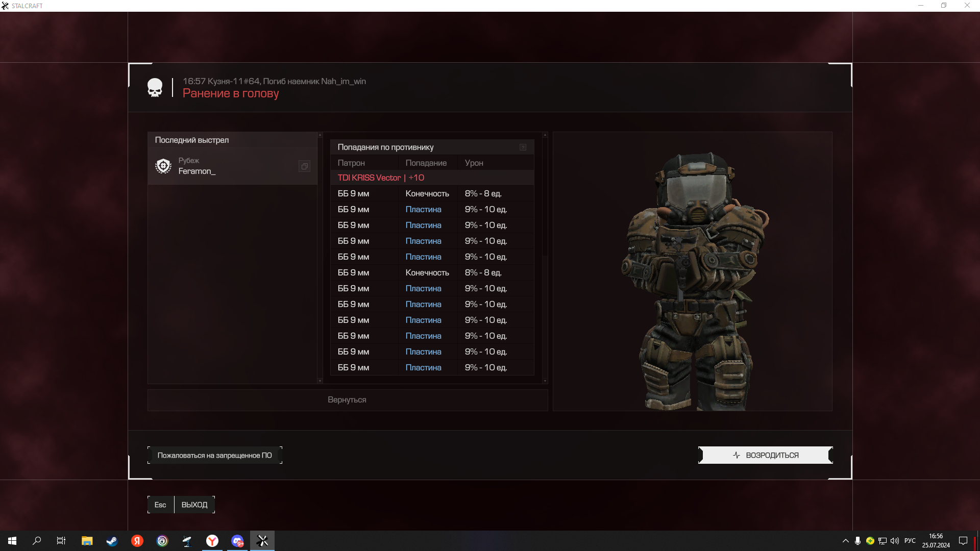Click the ВЫХОД exit button

(x=194, y=505)
